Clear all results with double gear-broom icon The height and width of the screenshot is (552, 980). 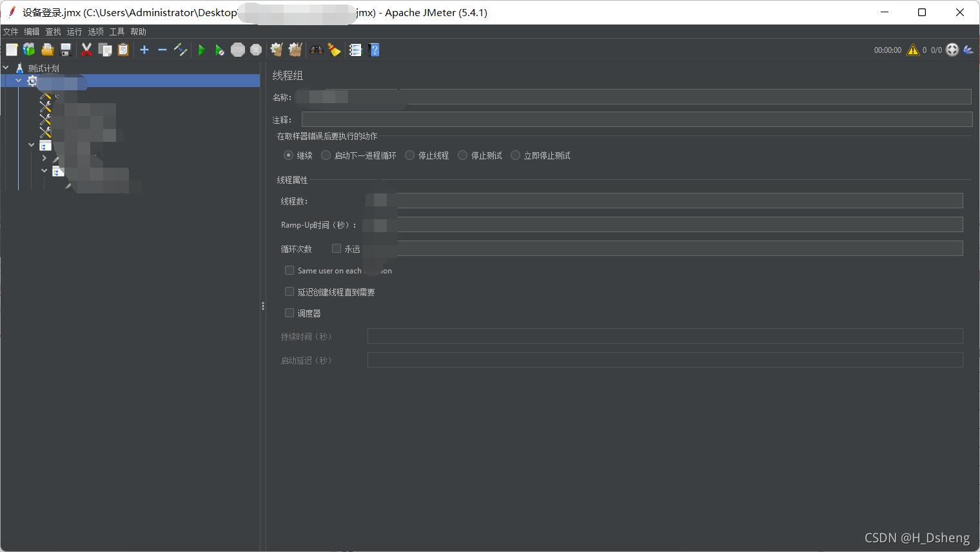pos(295,50)
